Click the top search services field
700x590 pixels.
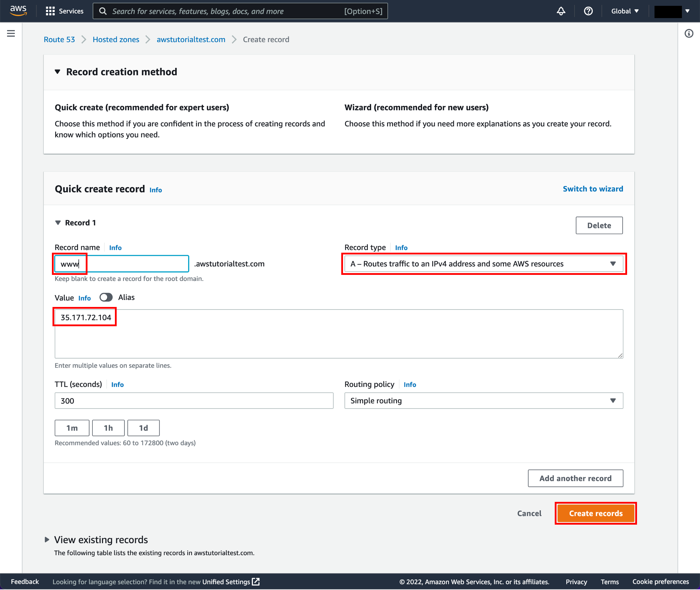240,11
